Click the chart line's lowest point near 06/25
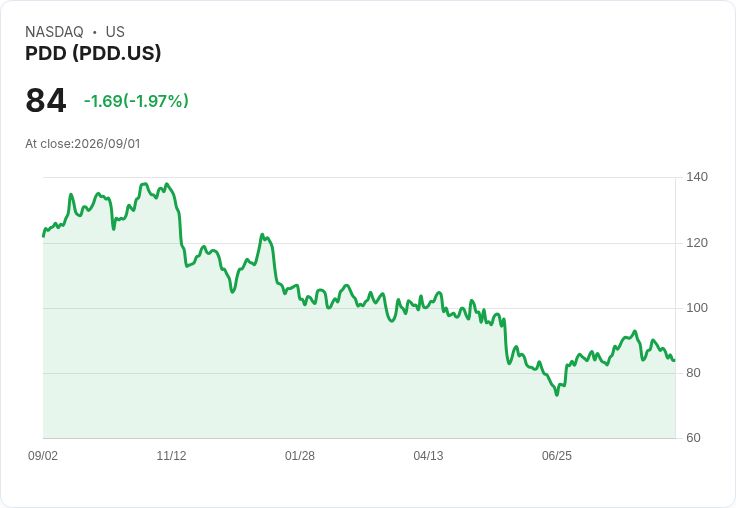Image resolution: width=736 pixels, height=508 pixels. pyautogui.click(x=557, y=395)
